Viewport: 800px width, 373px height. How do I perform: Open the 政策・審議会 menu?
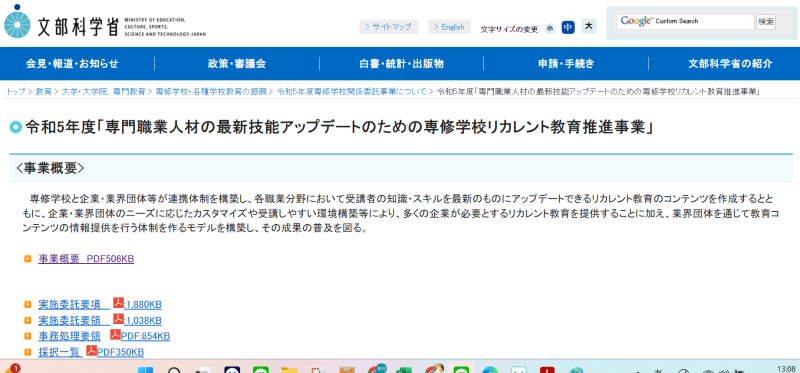pyautogui.click(x=237, y=64)
